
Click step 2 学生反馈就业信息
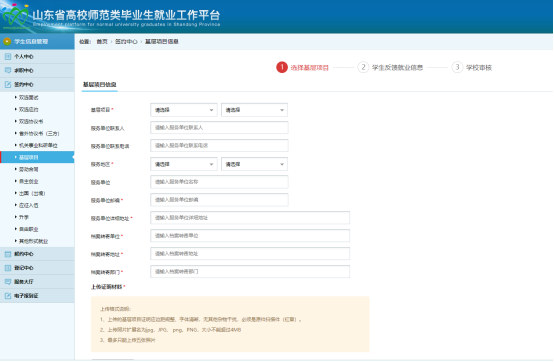390,67
